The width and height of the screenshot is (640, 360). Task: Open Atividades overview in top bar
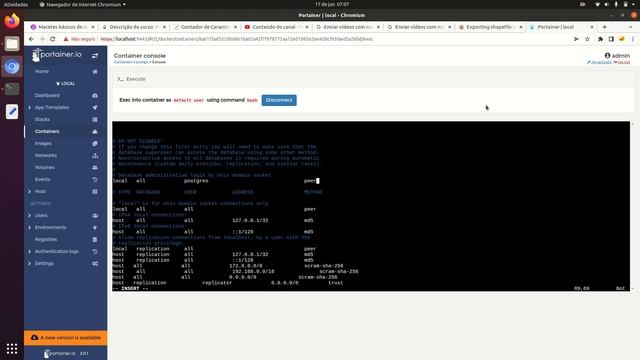[x=16, y=4]
